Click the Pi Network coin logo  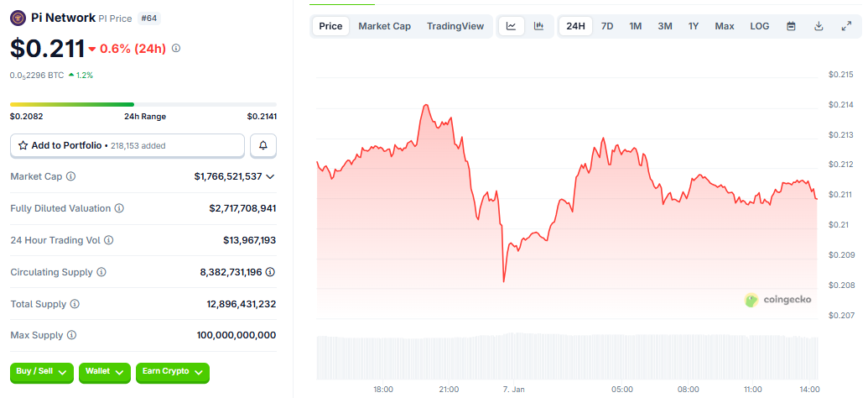(x=18, y=18)
